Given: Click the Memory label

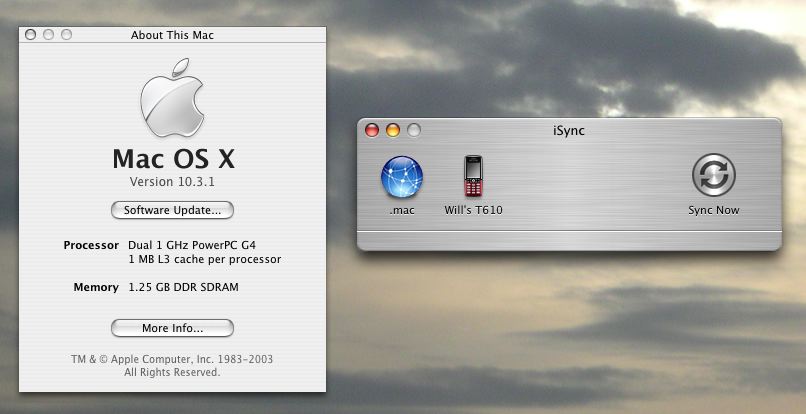Looking at the screenshot, I should [96, 287].
